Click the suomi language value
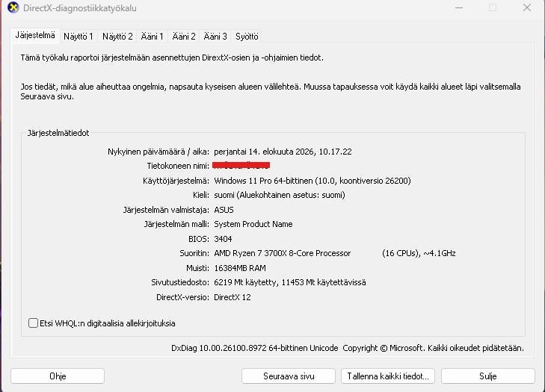The image size is (545, 392). [x=280, y=195]
